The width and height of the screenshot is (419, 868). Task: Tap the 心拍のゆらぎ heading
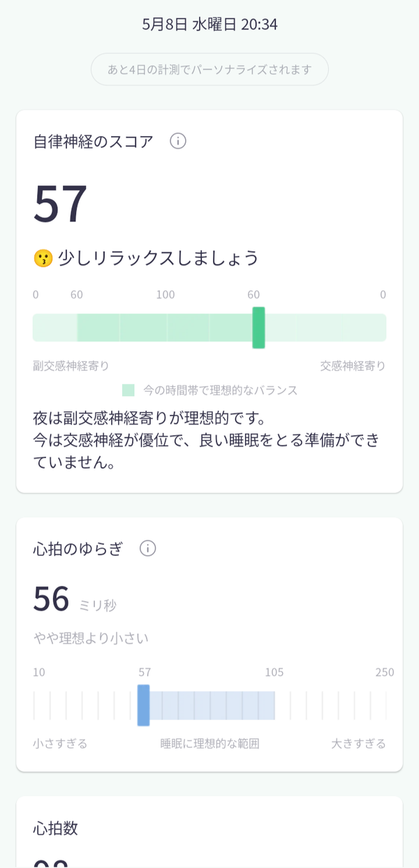tap(78, 549)
